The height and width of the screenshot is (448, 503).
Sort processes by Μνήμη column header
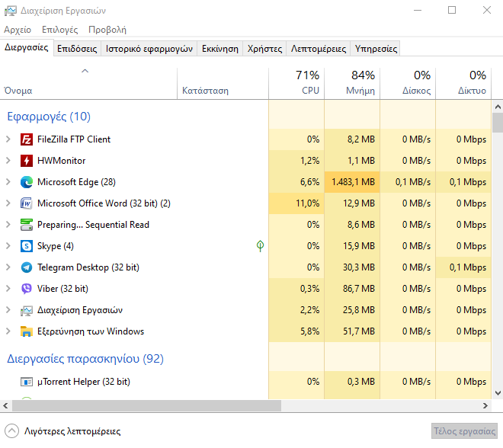point(352,83)
